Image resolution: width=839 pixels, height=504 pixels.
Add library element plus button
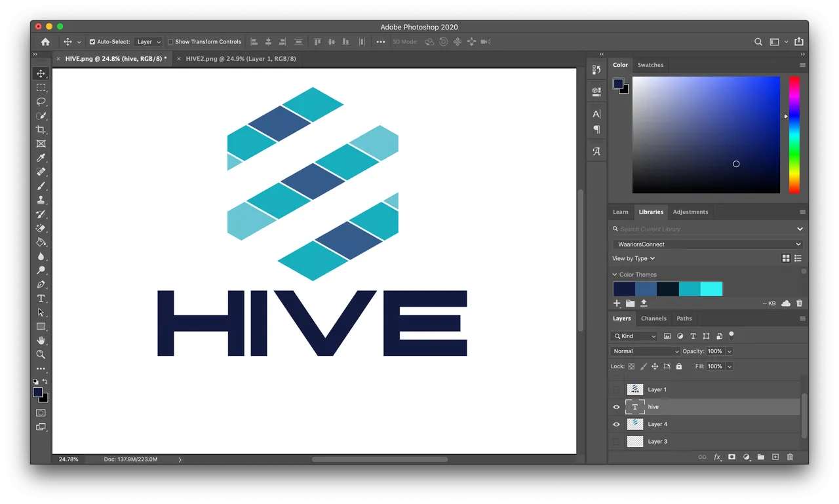point(617,303)
